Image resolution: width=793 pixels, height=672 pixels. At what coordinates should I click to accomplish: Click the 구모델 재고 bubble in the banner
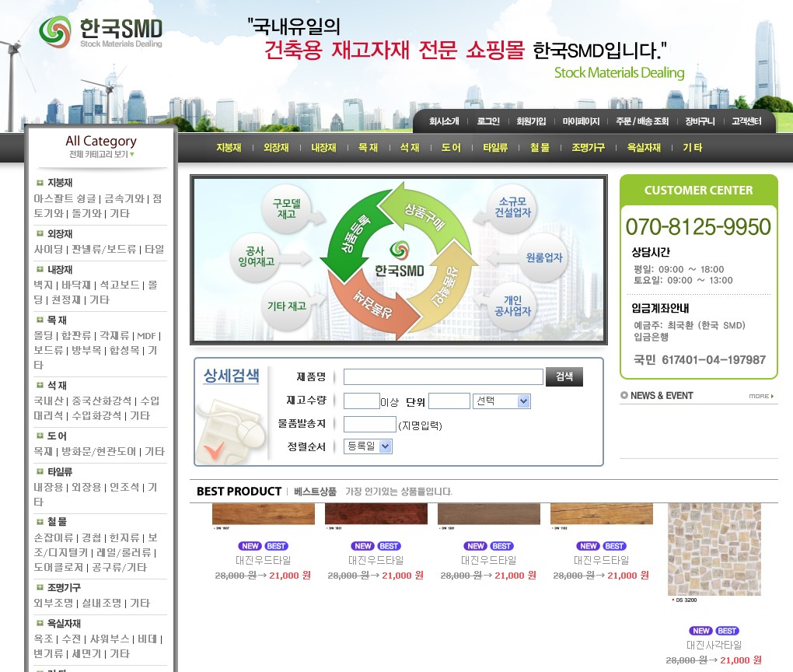tap(286, 208)
